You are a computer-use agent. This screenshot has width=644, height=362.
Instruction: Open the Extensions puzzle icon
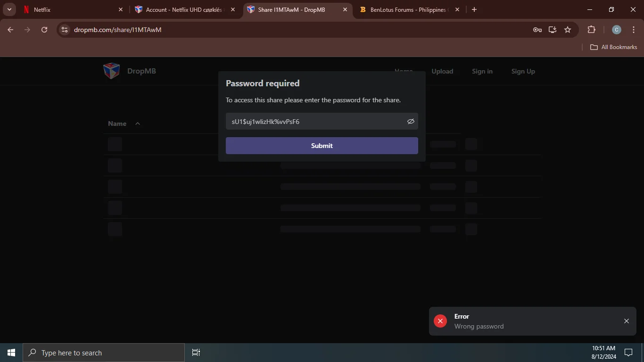(592, 30)
